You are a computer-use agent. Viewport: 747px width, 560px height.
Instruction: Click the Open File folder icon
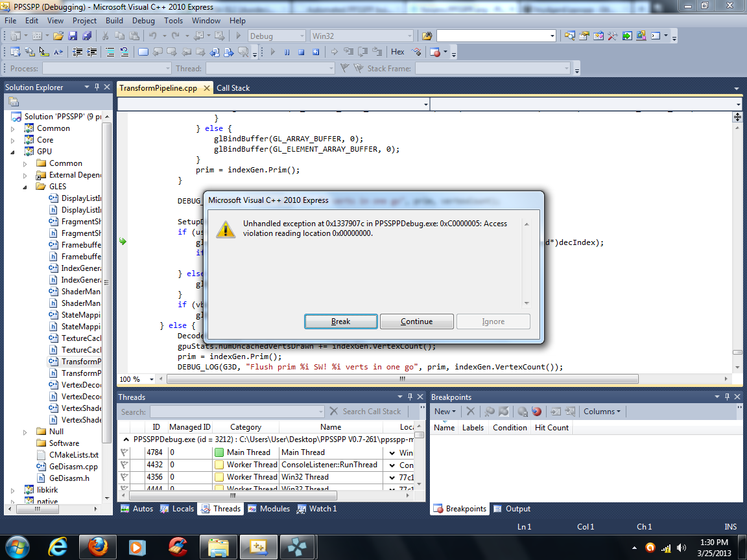tap(58, 36)
